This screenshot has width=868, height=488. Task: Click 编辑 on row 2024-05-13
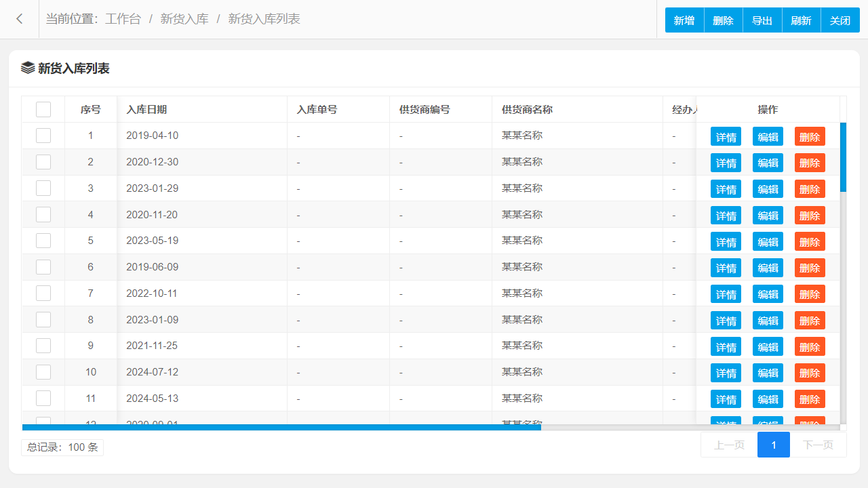click(768, 399)
